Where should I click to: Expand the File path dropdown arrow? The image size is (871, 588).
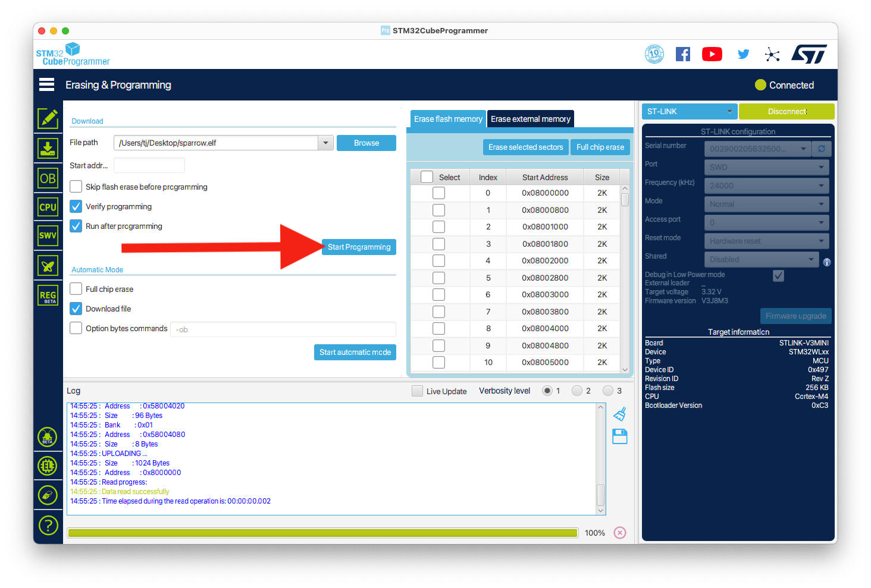point(325,143)
